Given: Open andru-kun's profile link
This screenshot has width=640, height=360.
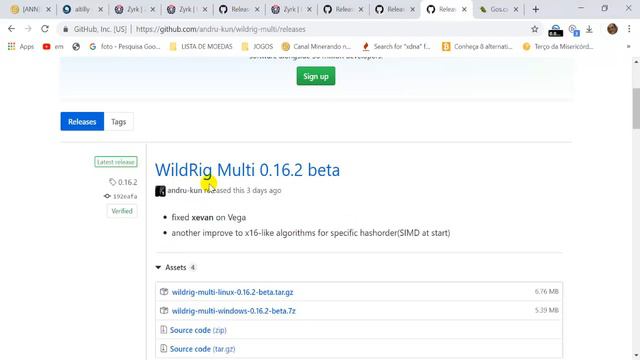Looking at the screenshot, I should [184, 191].
